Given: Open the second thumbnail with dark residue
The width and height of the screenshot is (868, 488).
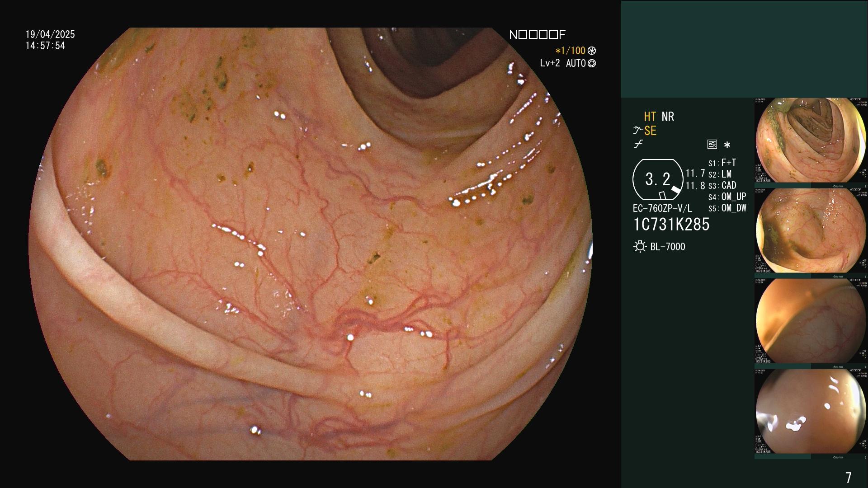Looking at the screenshot, I should click(811, 230).
